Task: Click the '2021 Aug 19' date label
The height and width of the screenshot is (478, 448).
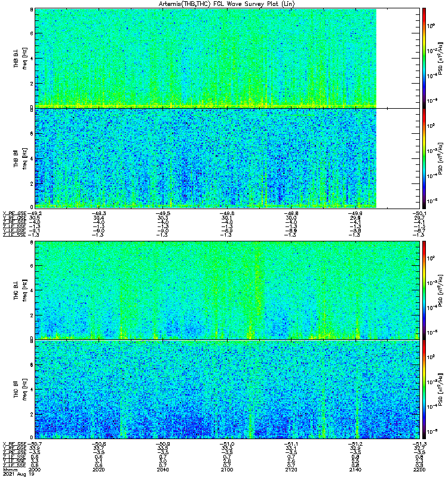Action: pyautogui.click(x=19, y=474)
